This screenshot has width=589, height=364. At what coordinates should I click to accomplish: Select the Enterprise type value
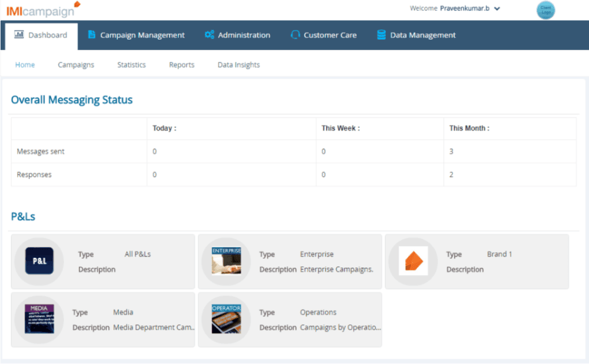coord(317,254)
